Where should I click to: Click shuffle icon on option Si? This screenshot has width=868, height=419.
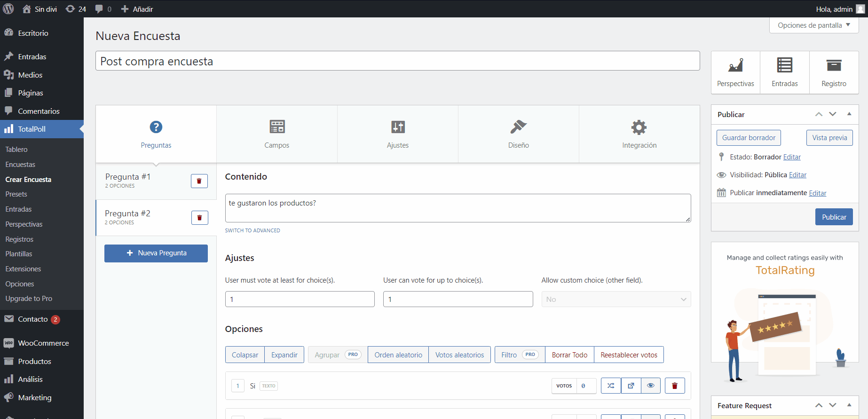[x=610, y=386]
